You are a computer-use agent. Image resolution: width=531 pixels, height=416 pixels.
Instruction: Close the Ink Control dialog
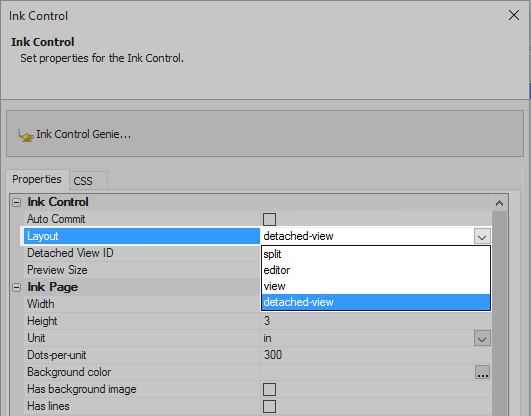[x=514, y=15]
